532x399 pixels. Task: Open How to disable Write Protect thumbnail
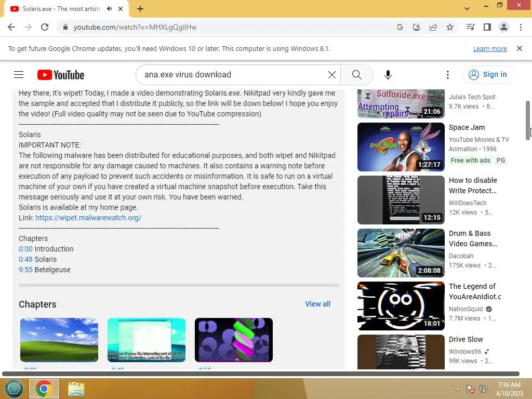click(x=401, y=200)
